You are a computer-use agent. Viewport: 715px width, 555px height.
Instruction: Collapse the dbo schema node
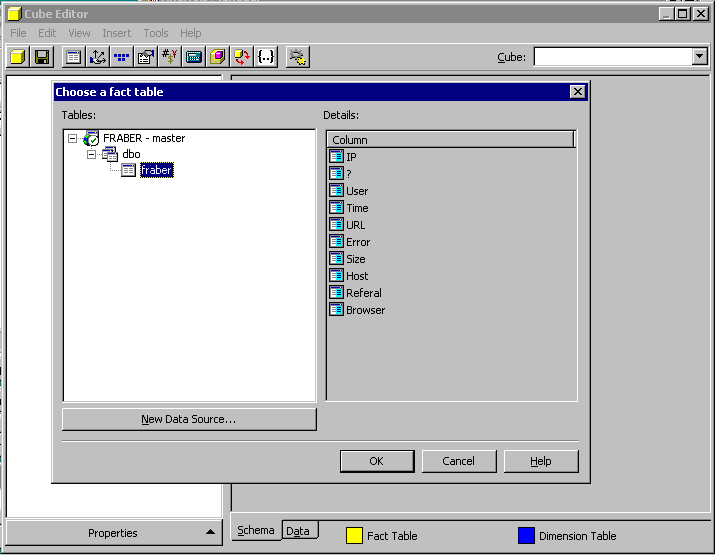coord(91,155)
